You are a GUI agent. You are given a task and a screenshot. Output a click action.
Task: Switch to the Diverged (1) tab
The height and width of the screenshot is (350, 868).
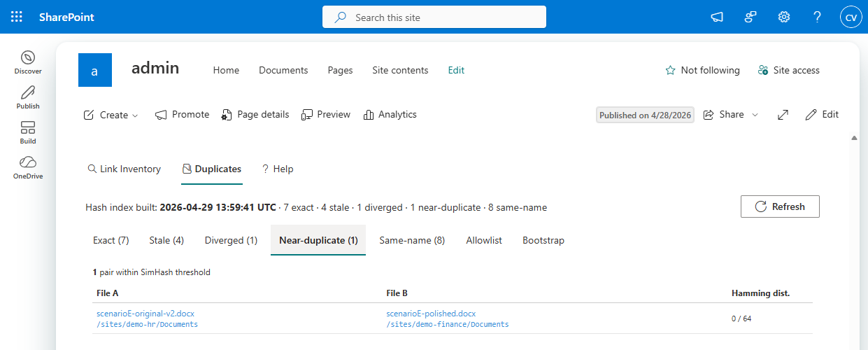coord(231,240)
